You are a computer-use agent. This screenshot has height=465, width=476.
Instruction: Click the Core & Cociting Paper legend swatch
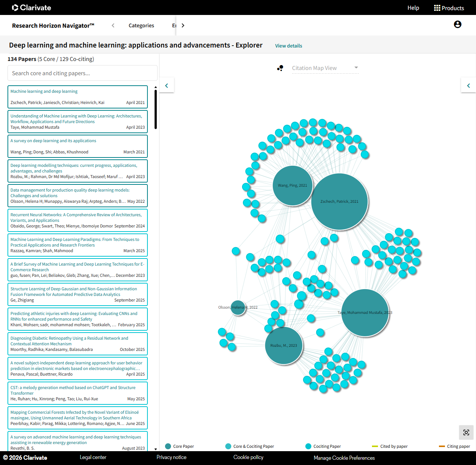[228, 446]
